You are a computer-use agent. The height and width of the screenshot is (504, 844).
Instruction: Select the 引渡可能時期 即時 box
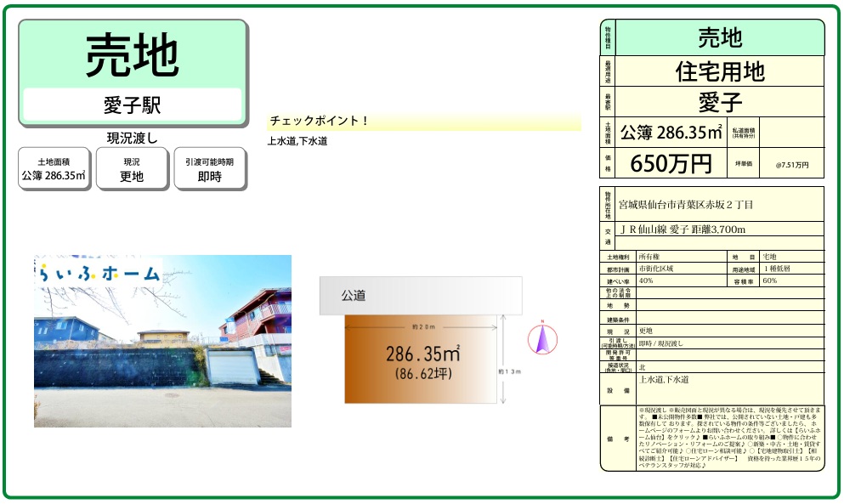[x=209, y=169]
